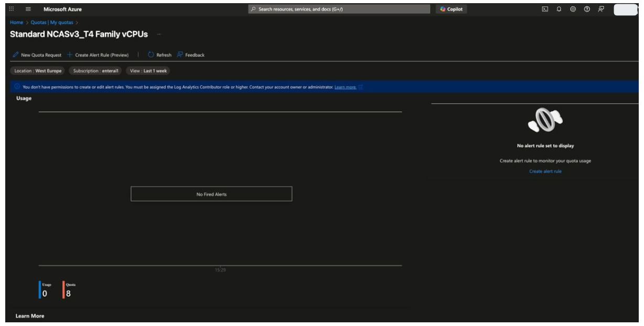Click the Learn more link in banner

coord(346,87)
